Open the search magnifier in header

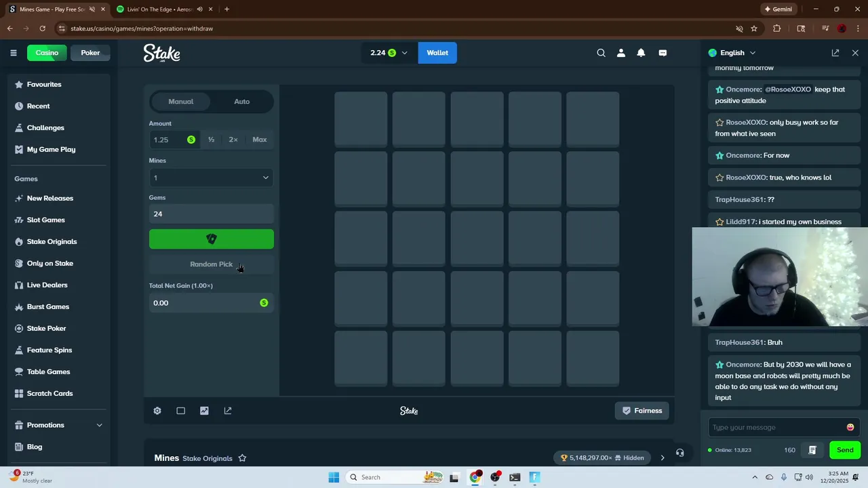(x=601, y=53)
